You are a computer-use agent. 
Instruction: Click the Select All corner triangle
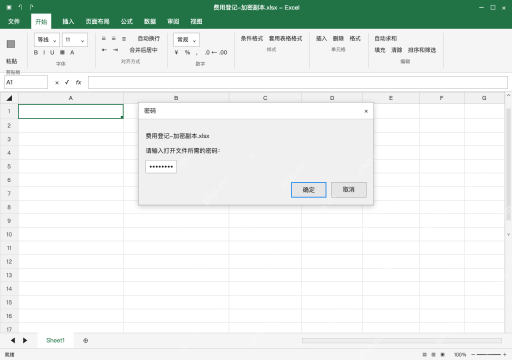9,98
